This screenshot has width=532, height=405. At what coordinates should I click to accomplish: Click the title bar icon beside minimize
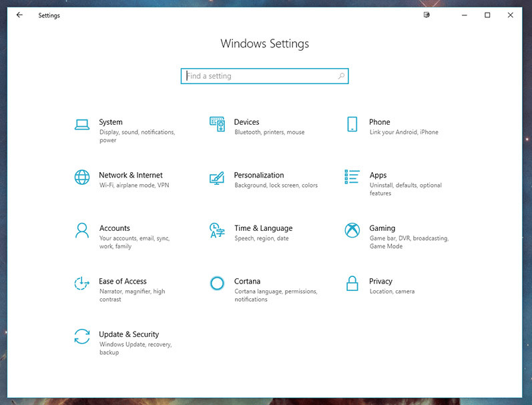(427, 15)
